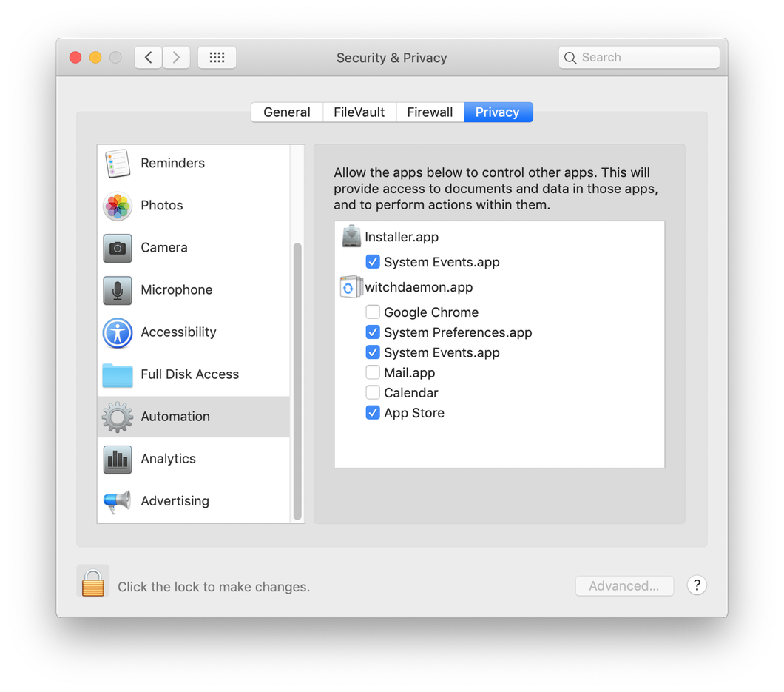Screen dimensions: 784x692
Task: Click the Accessibility figure icon
Action: (x=118, y=332)
